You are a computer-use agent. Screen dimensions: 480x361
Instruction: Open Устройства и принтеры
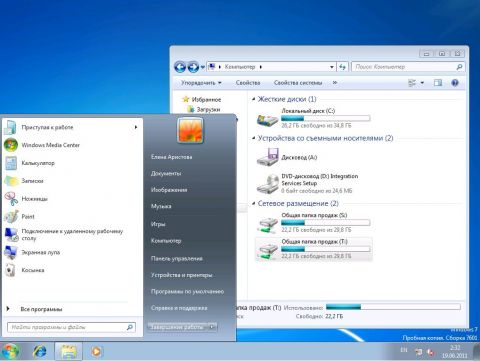[x=182, y=275]
